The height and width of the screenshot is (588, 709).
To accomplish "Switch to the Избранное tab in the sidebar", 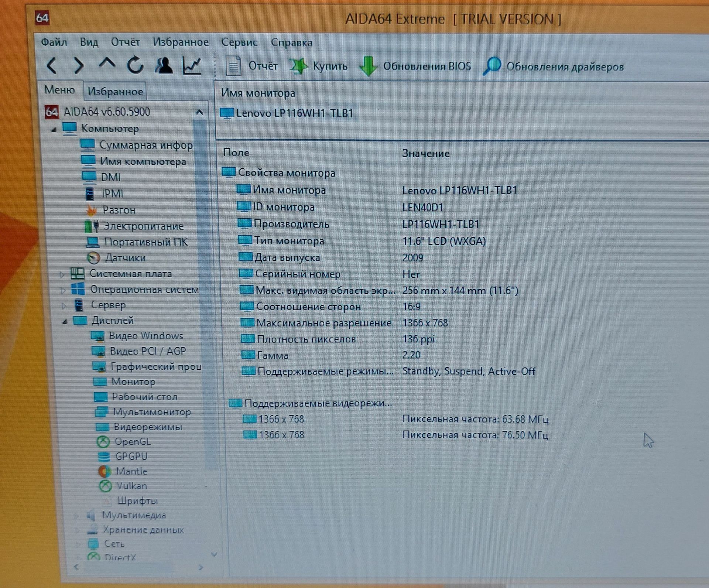I will click(x=115, y=91).
